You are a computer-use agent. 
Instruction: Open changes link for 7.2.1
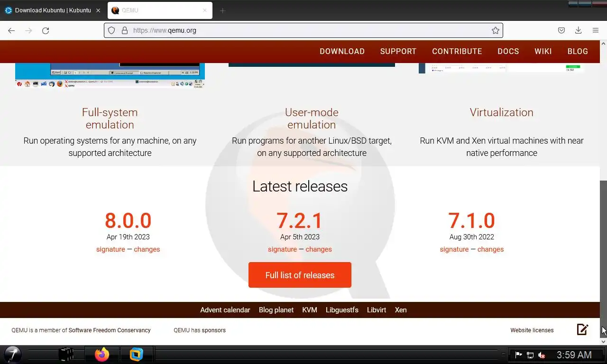[319, 249]
